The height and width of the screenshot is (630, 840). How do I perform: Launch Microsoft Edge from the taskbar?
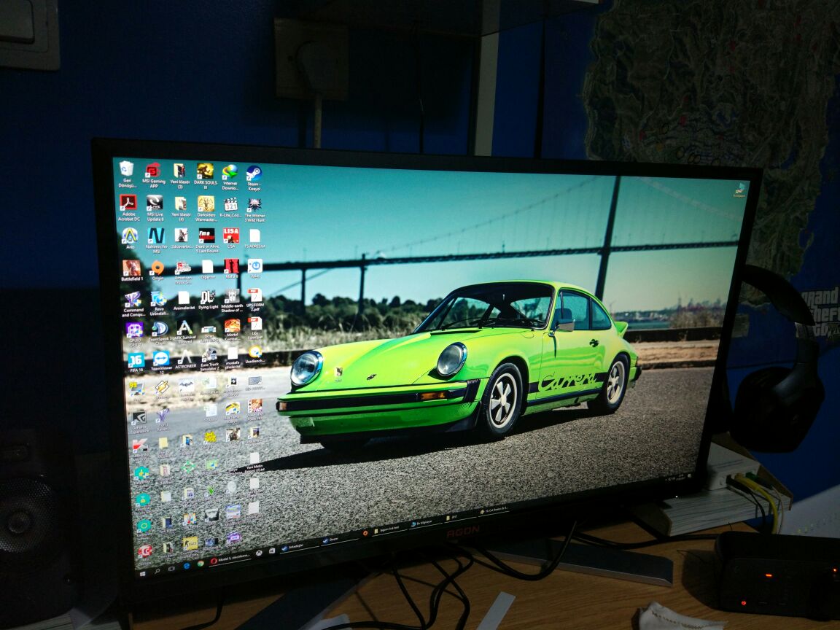pyautogui.click(x=187, y=566)
